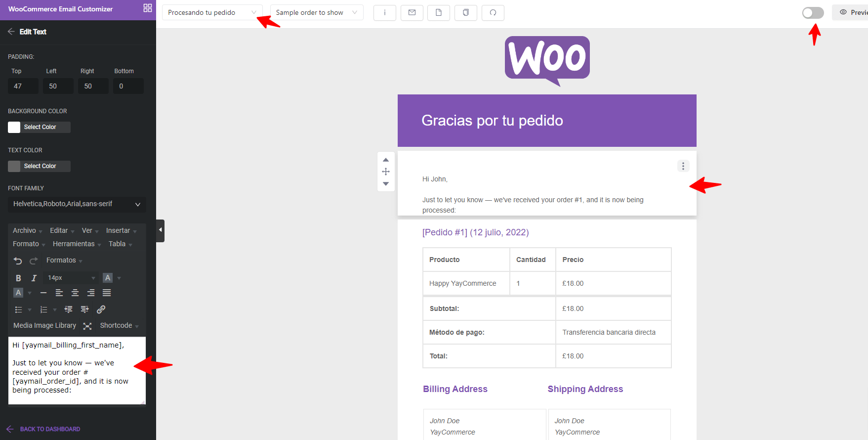Expand the font family dropdown
This screenshot has height=440, width=868.
tap(77, 204)
